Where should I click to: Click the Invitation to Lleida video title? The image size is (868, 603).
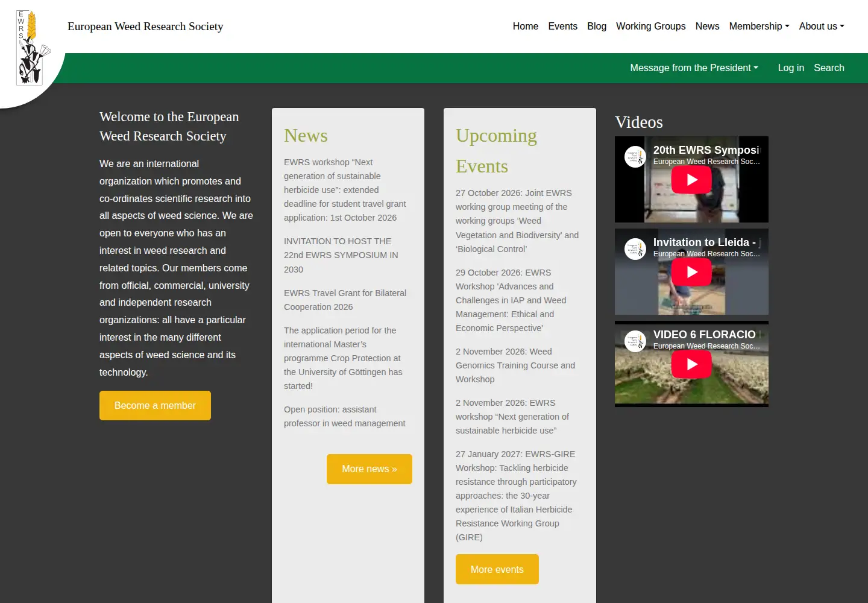click(706, 242)
